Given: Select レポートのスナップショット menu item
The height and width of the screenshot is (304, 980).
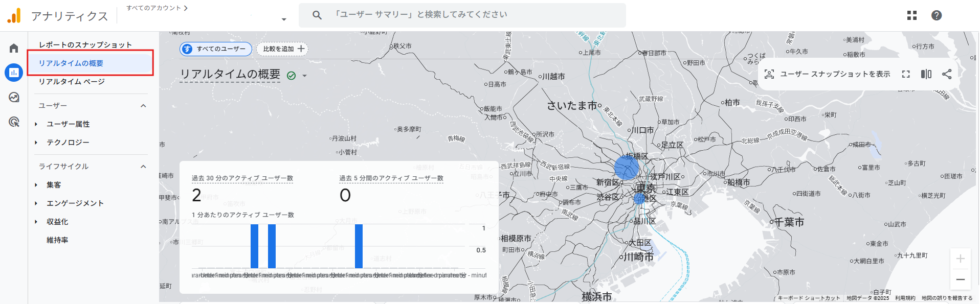Looking at the screenshot, I should click(85, 45).
